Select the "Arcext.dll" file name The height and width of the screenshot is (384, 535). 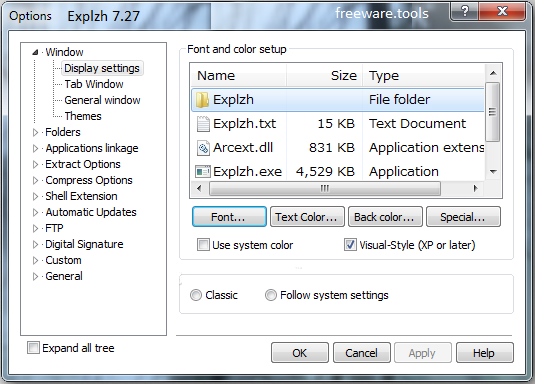pyautogui.click(x=243, y=148)
